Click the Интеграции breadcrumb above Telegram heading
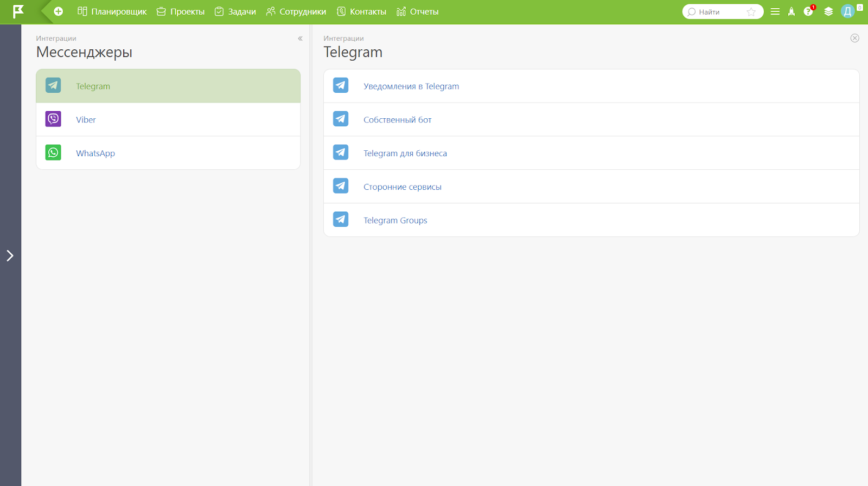Screen dimensions: 868x486 click(x=343, y=39)
